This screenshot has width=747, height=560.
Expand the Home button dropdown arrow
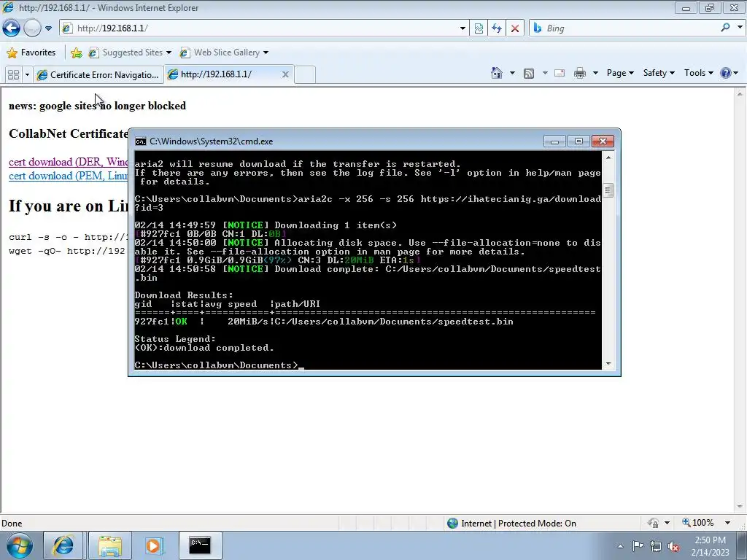(x=512, y=73)
